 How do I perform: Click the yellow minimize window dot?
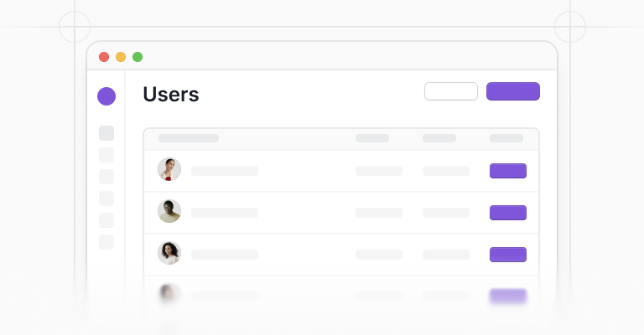[121, 57]
